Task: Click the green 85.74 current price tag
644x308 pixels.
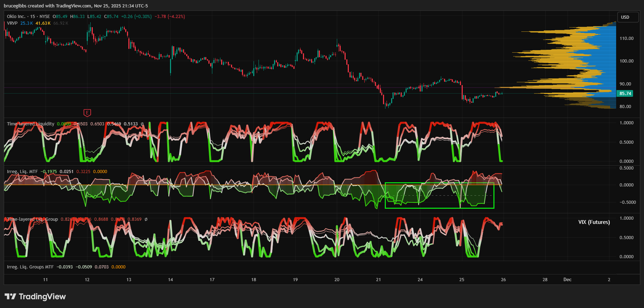Action: pyautogui.click(x=625, y=94)
